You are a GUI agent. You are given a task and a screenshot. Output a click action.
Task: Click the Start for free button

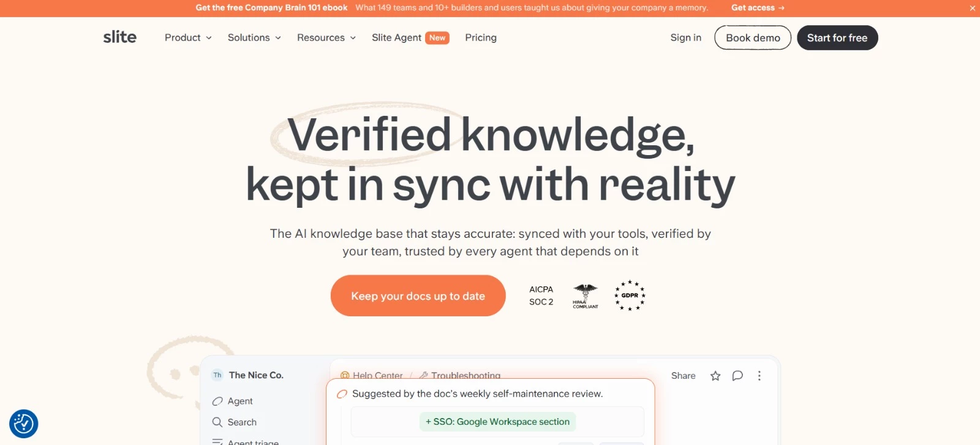point(837,37)
